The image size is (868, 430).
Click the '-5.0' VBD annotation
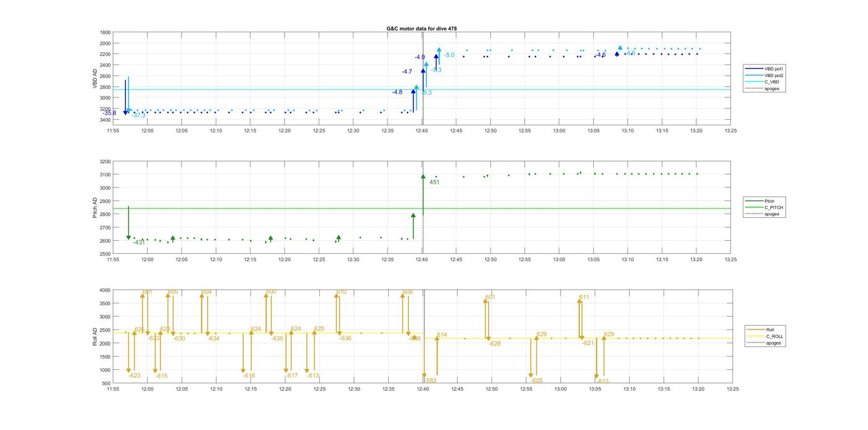(449, 55)
